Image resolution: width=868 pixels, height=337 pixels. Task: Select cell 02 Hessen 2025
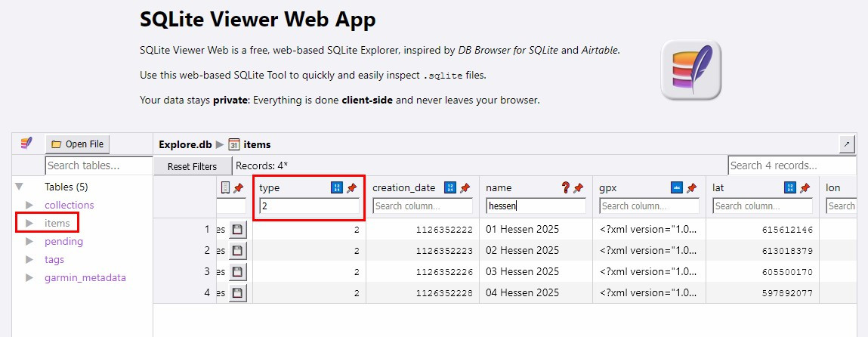pos(523,251)
